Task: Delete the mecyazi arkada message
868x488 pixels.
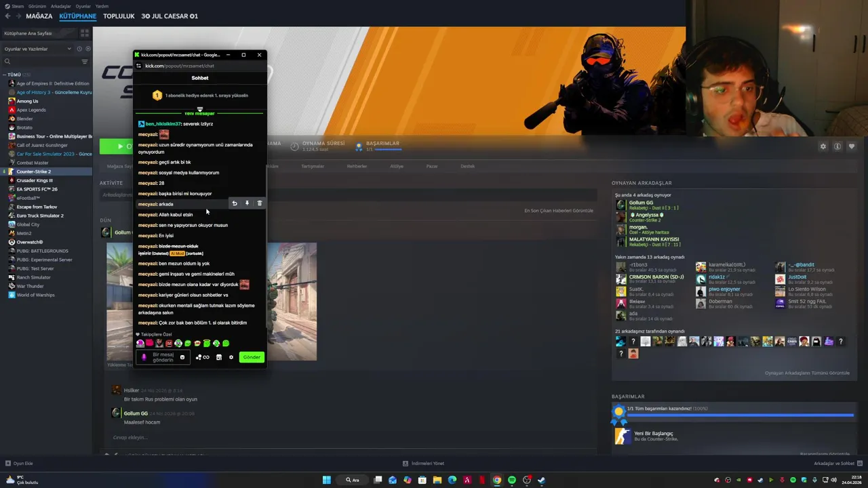Action: 259,203
